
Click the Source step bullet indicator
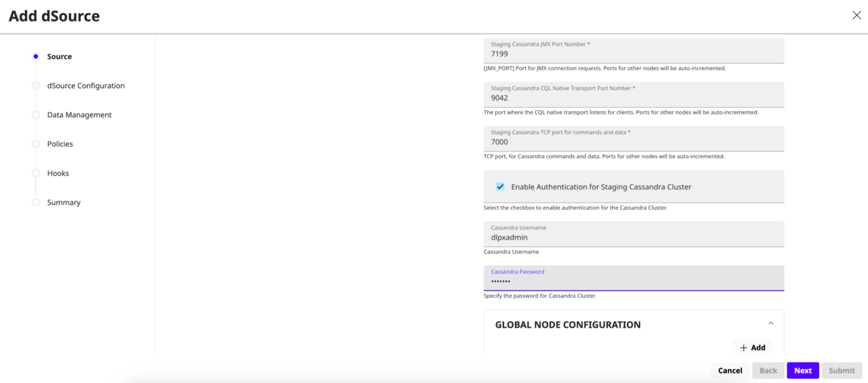pos(36,56)
